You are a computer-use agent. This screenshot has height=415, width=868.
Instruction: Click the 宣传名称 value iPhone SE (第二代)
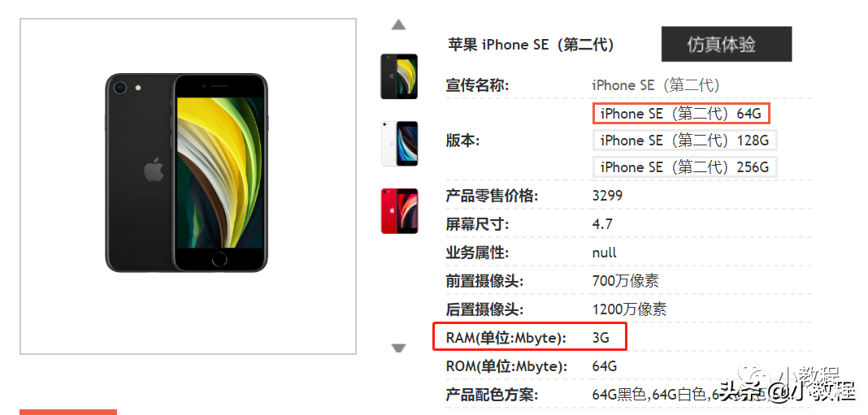point(656,85)
